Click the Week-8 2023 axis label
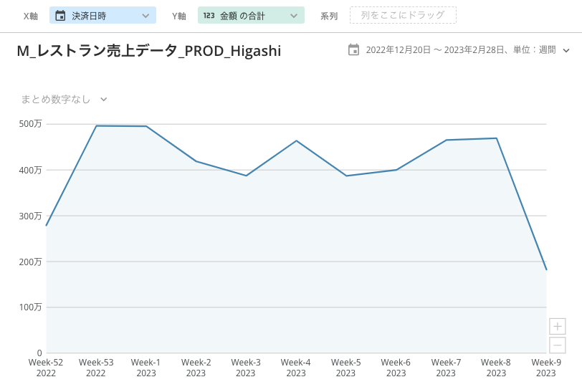This screenshot has height=392, width=582. (496, 368)
